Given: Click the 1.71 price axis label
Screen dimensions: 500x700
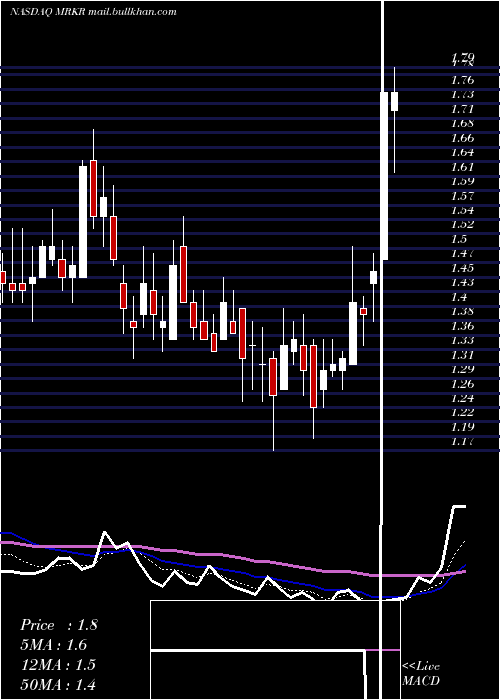Looking at the screenshot, I should point(462,109).
